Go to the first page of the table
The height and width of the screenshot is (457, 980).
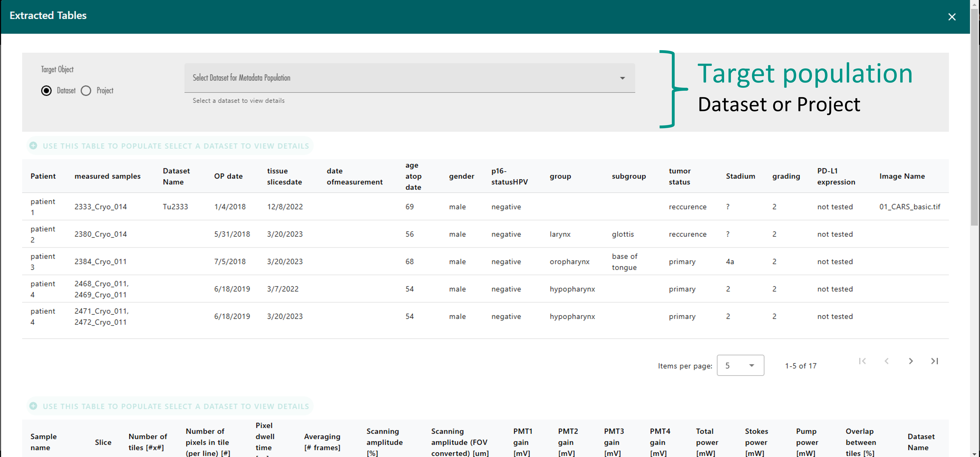click(x=862, y=361)
